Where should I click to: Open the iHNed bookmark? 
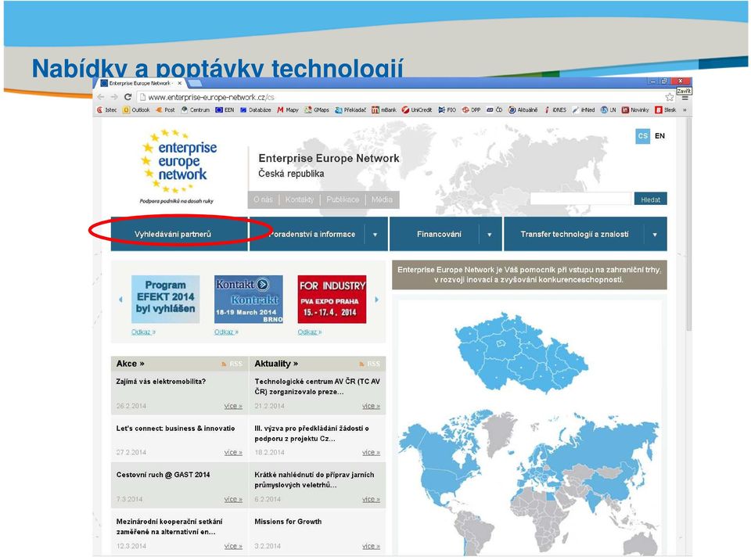click(x=584, y=109)
